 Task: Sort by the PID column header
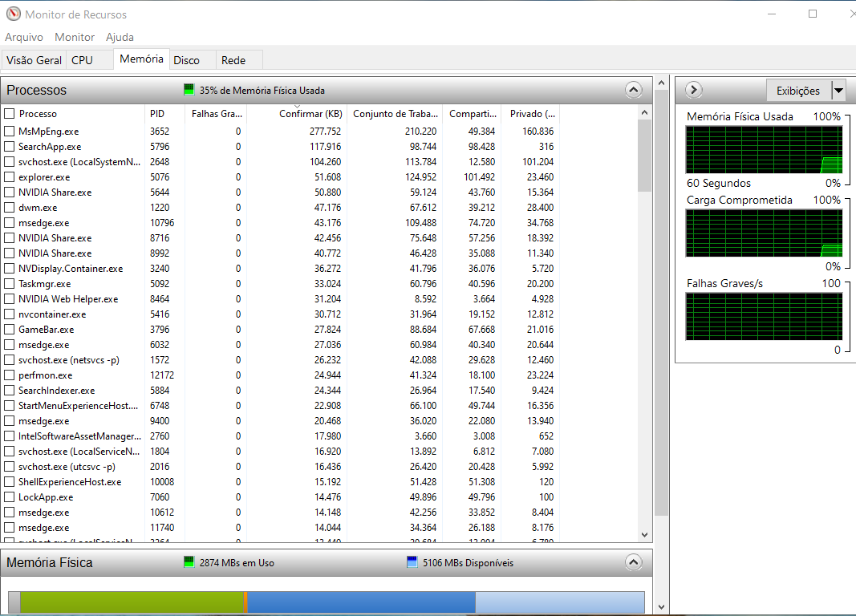click(x=164, y=113)
